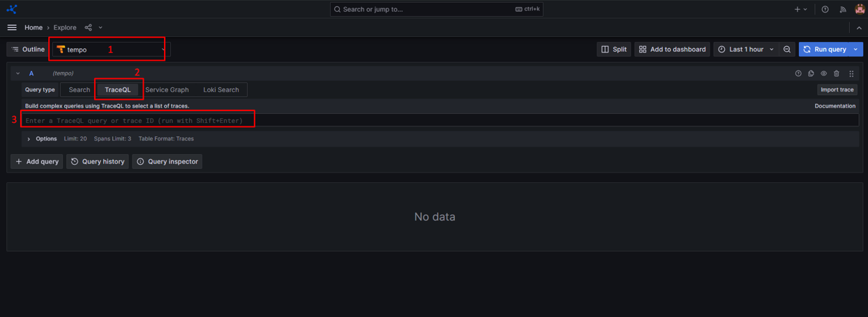Open the help icon in the top bar
Image resolution: width=868 pixels, height=317 pixels.
[825, 10]
